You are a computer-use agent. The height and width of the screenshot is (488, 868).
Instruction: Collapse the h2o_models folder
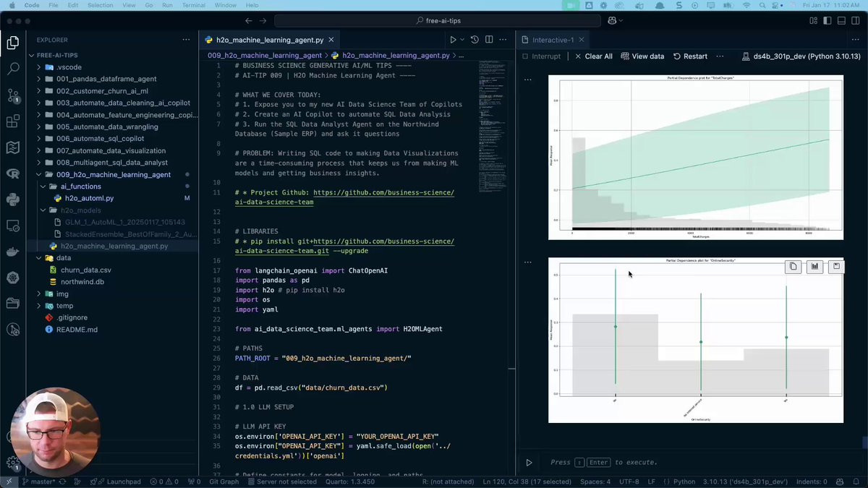click(x=112, y=210)
